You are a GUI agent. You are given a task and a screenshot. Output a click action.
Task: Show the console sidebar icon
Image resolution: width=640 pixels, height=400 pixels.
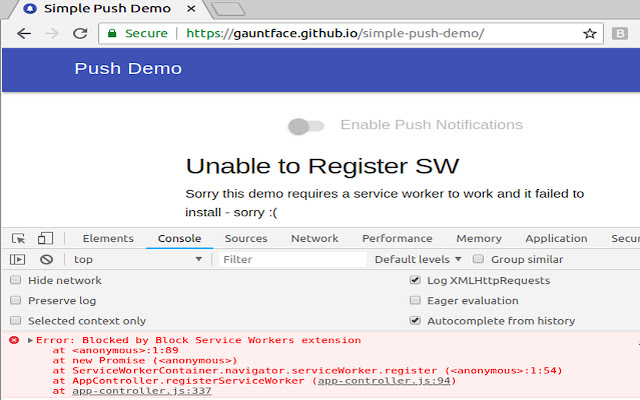tap(18, 259)
